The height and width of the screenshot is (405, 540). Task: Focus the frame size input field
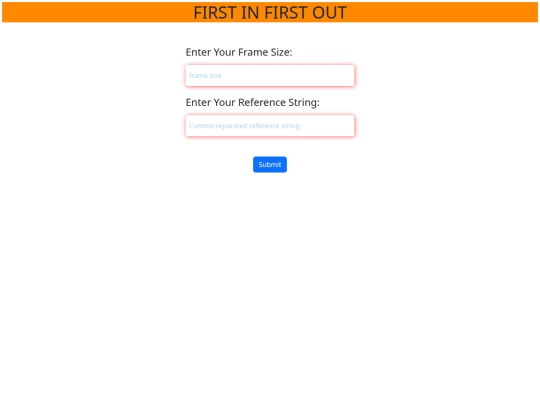pos(270,75)
